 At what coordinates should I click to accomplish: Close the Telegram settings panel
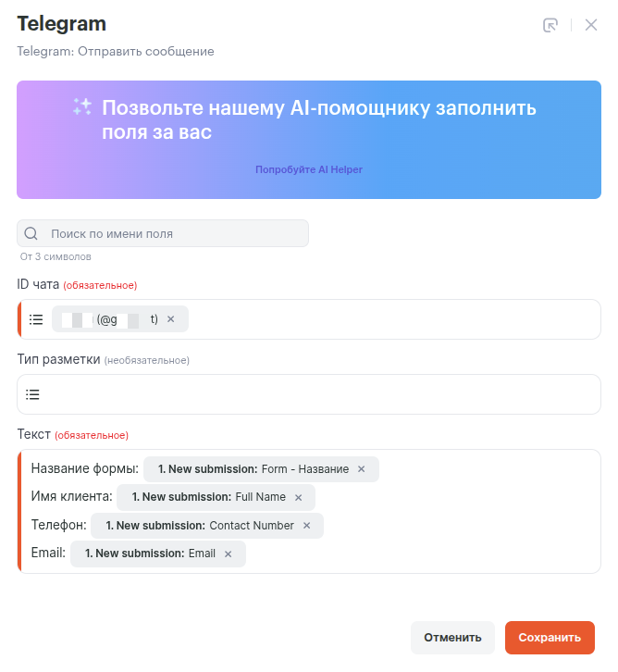(x=591, y=25)
